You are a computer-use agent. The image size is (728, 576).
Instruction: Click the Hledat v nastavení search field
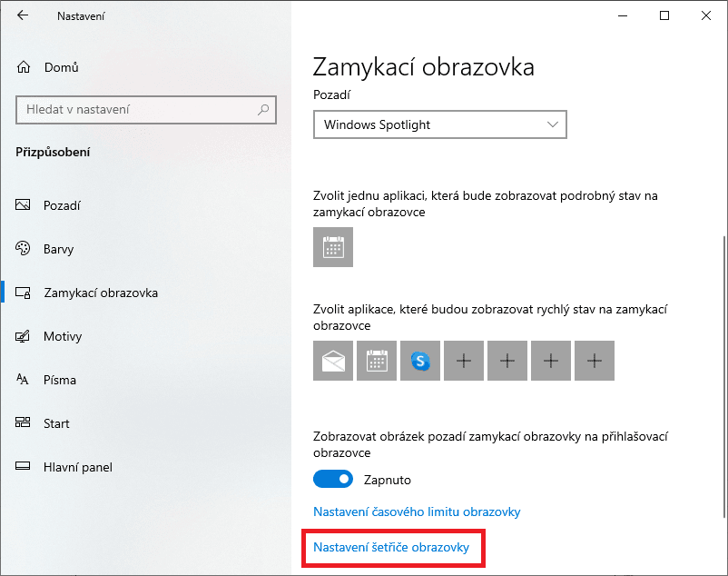pyautogui.click(x=146, y=110)
